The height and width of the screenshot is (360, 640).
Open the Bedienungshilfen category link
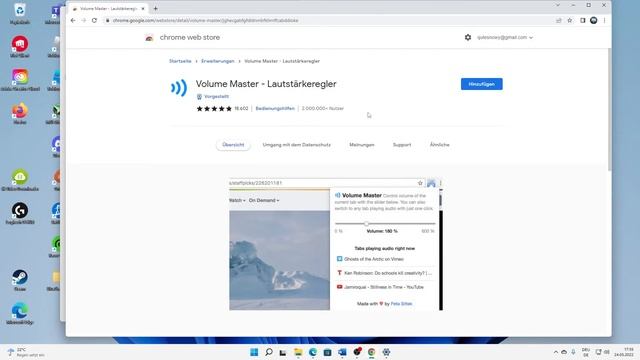275,109
